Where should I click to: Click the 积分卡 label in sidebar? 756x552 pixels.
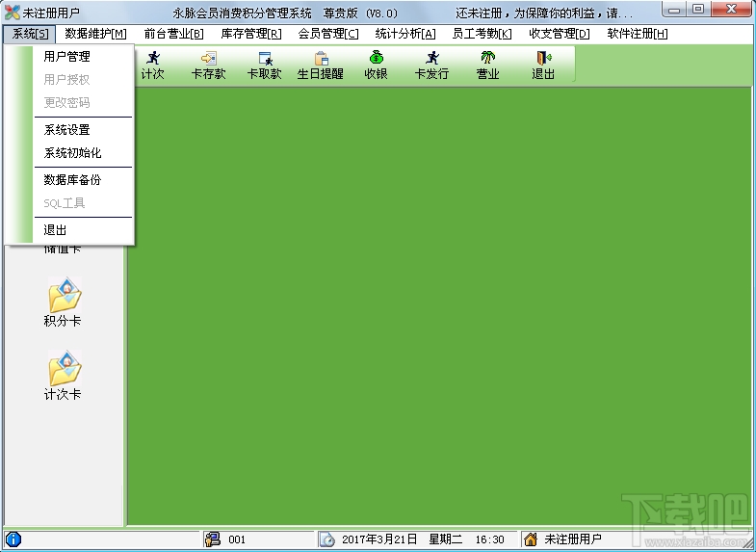tap(63, 321)
